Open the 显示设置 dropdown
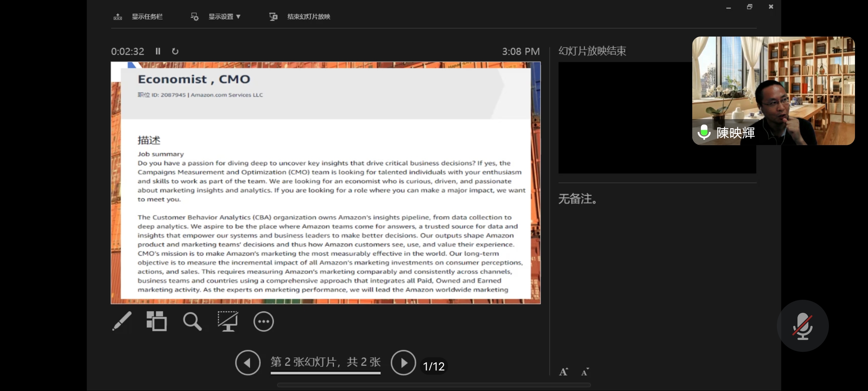Image resolution: width=868 pixels, height=391 pixels. pos(223,16)
